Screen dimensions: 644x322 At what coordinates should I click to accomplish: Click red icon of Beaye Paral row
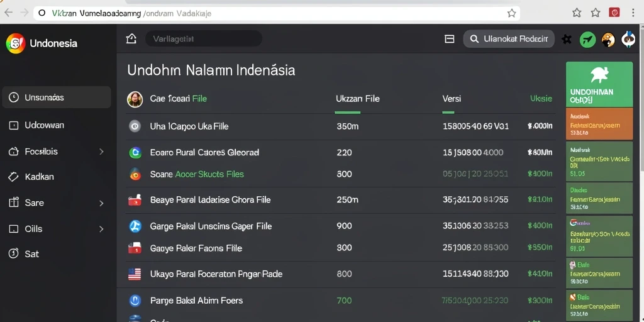click(135, 199)
